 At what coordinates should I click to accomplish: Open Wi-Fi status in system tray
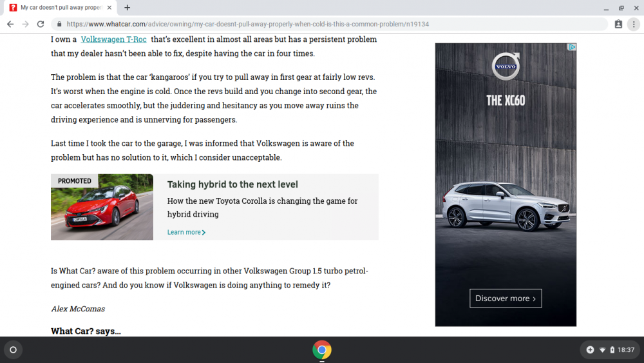[603, 350]
